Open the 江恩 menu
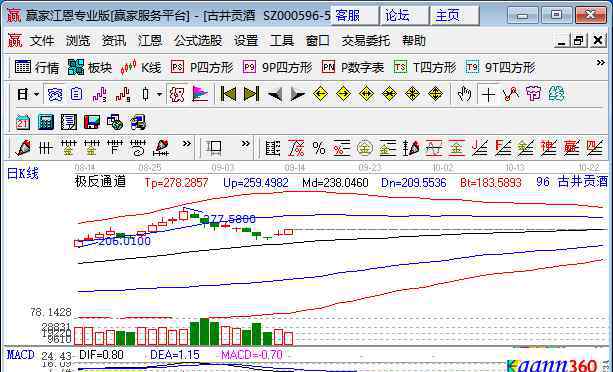Viewport: 613px width, 372px height. pyautogui.click(x=150, y=40)
